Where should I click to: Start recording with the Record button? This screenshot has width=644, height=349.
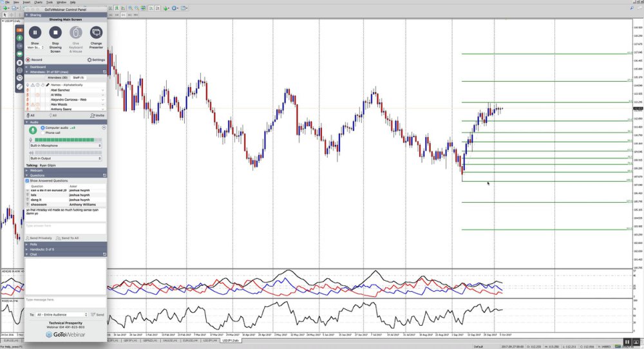[34, 60]
